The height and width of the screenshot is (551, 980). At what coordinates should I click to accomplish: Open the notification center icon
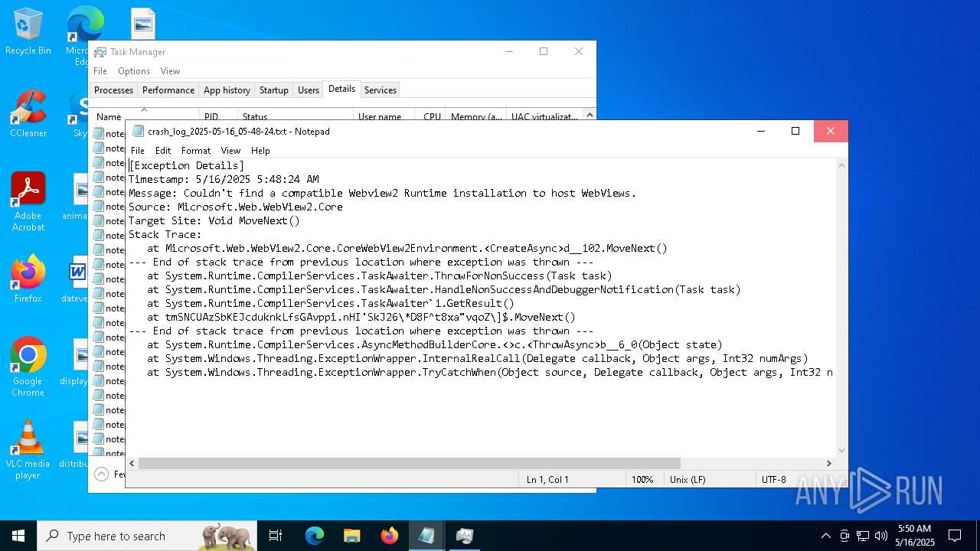[955, 536]
